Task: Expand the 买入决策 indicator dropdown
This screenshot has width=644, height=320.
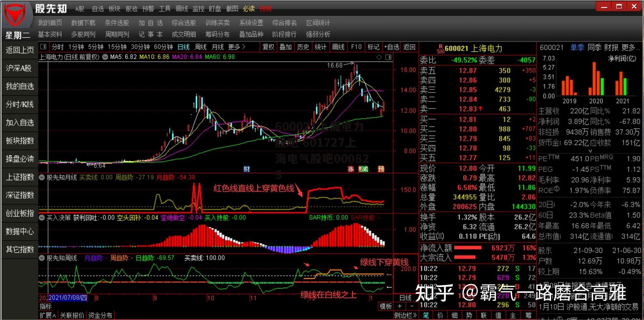Action: (x=42, y=218)
